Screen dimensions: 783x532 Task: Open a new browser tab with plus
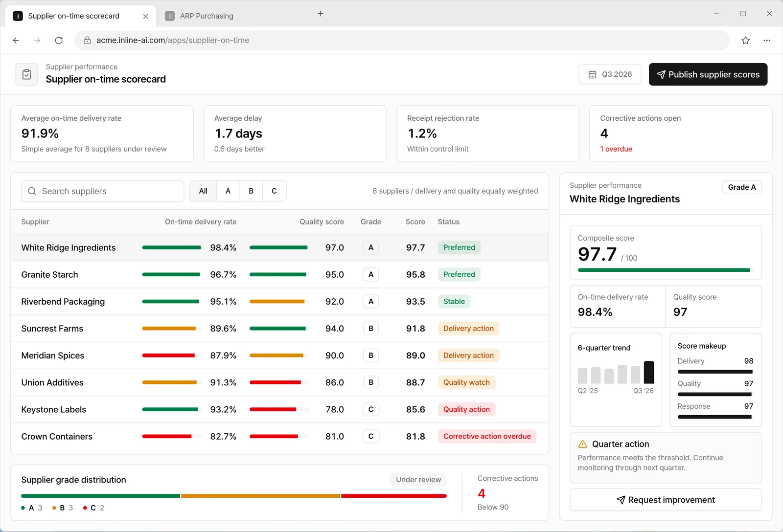[321, 14]
